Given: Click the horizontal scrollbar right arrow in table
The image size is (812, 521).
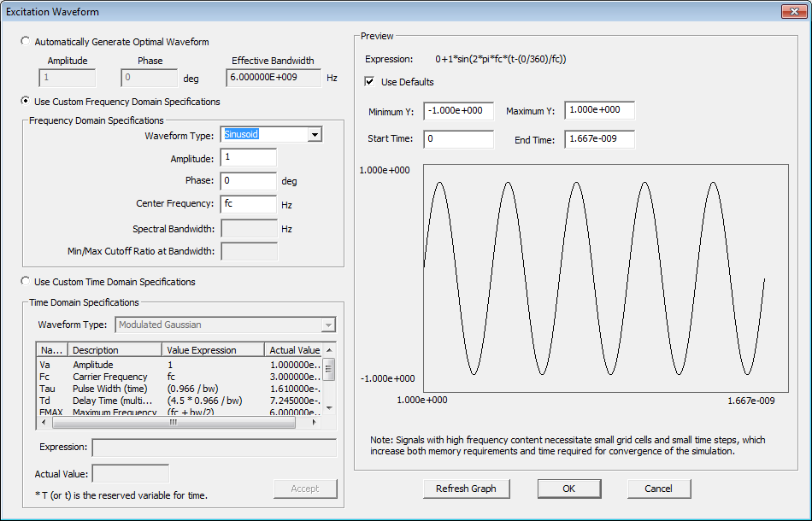Looking at the screenshot, I should 313,422.
